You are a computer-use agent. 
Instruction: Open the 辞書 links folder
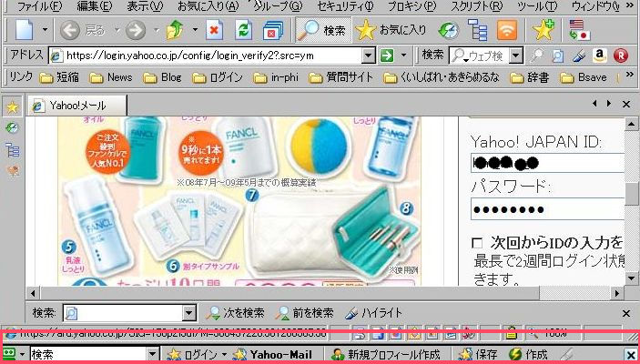(530, 77)
